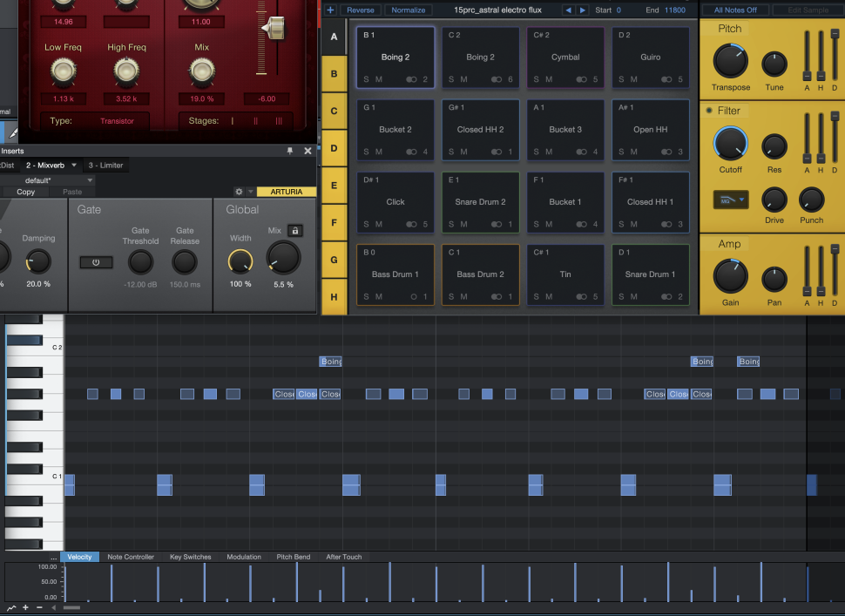Open the filter type dropdown below Cutoff
845x616 pixels.
coord(730,200)
